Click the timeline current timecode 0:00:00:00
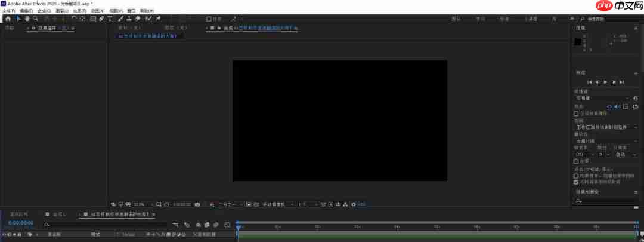The width and height of the screenshot is (644, 242). (20, 223)
